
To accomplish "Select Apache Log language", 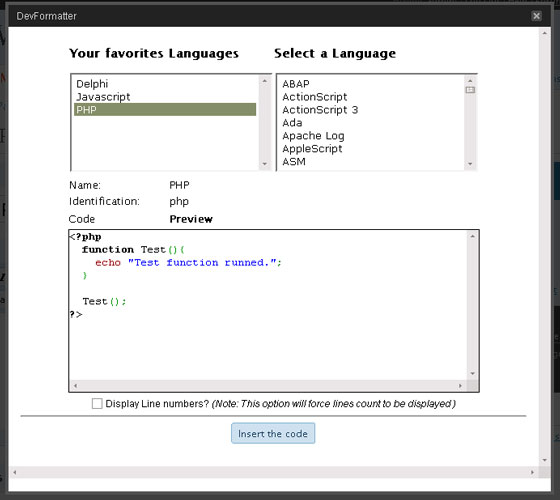I will tap(370, 136).
